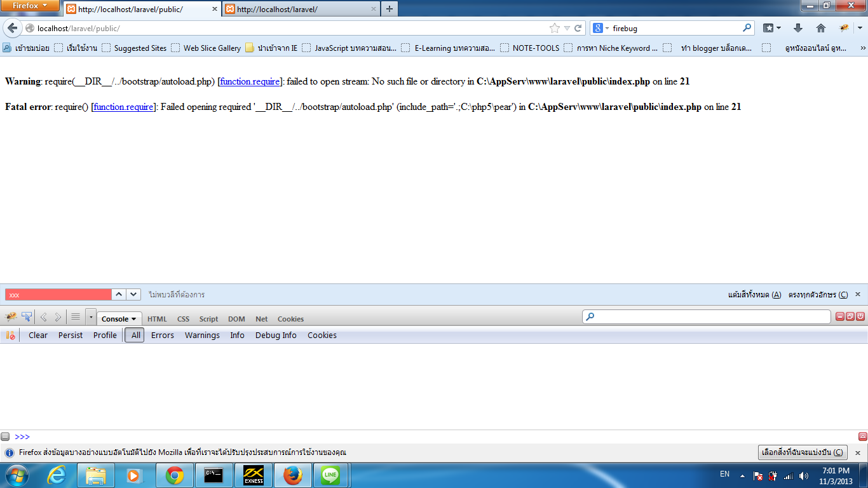Screen dimensions: 868x488
Task: Open the bookmarks menu button
Action: (772, 28)
